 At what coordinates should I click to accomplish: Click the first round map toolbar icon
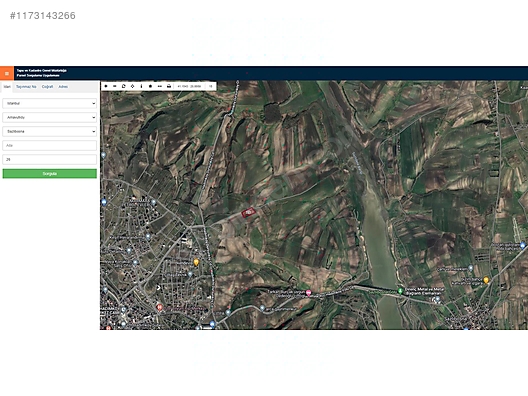[x=106, y=86]
